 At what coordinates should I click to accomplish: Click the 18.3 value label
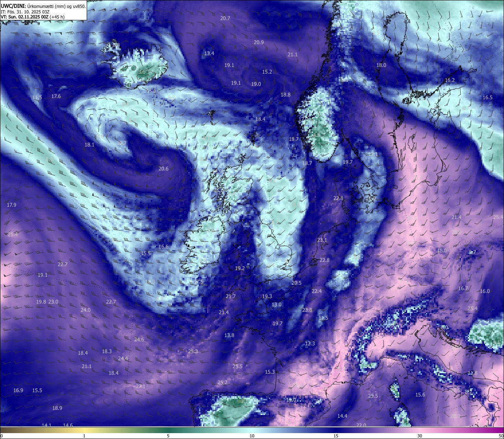107,352
